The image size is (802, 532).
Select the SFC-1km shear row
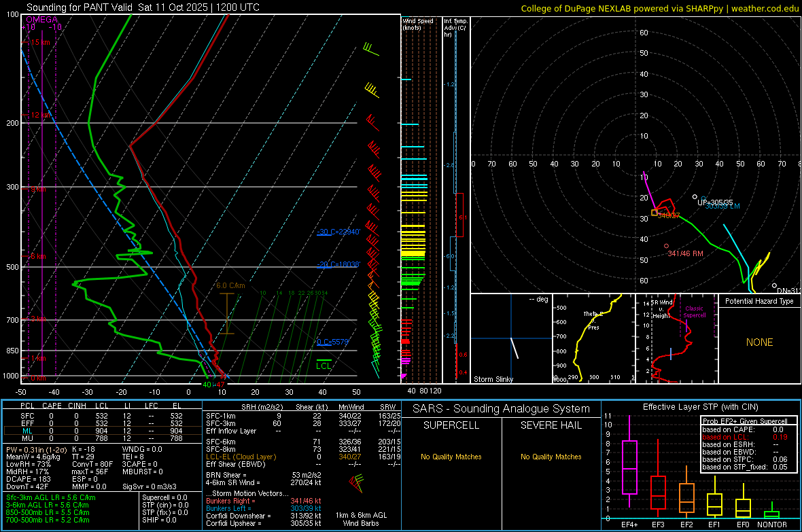pyautogui.click(x=303, y=416)
